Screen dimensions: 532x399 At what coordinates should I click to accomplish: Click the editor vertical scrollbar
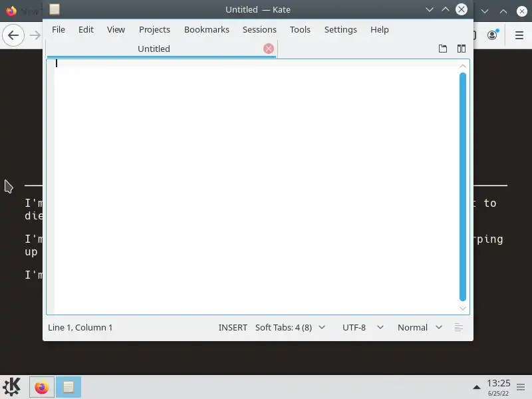tap(462, 187)
